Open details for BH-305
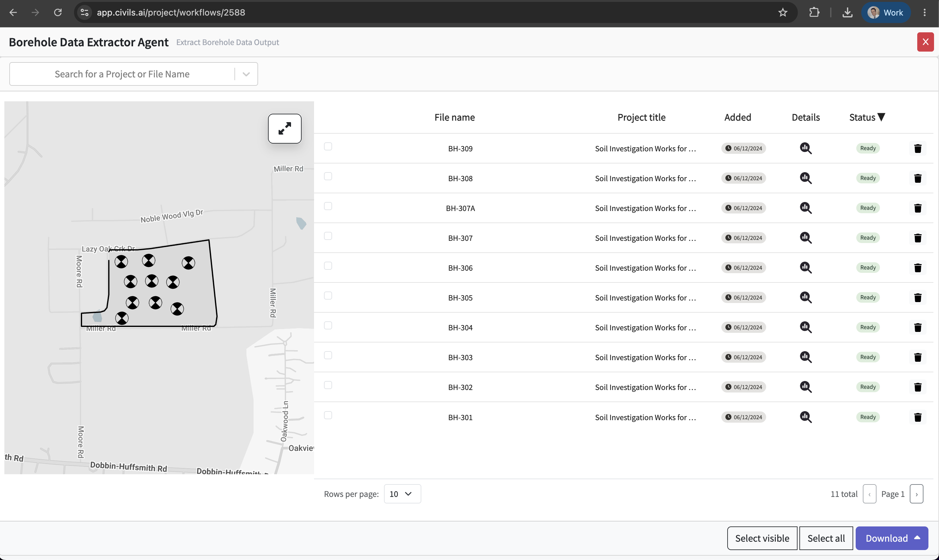939x560 pixels. 805,297
